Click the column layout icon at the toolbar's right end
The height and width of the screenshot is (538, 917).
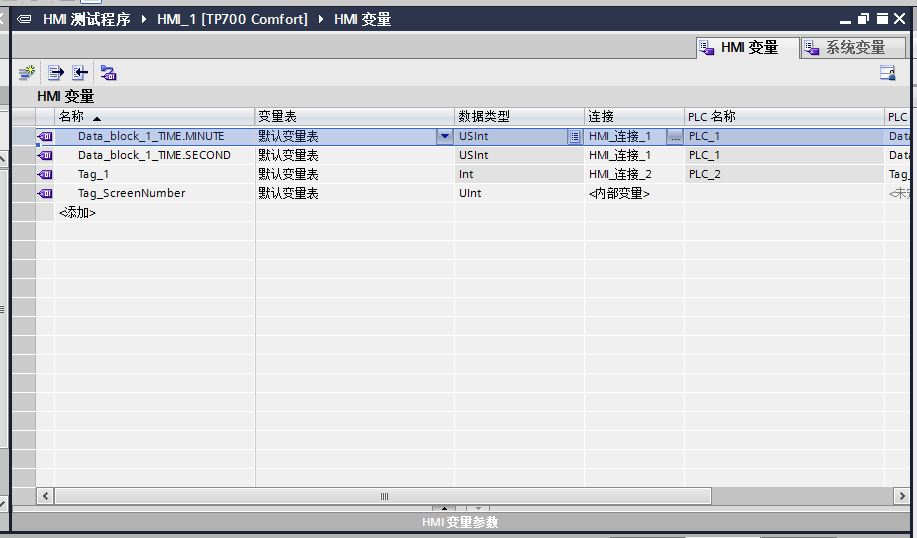888,73
